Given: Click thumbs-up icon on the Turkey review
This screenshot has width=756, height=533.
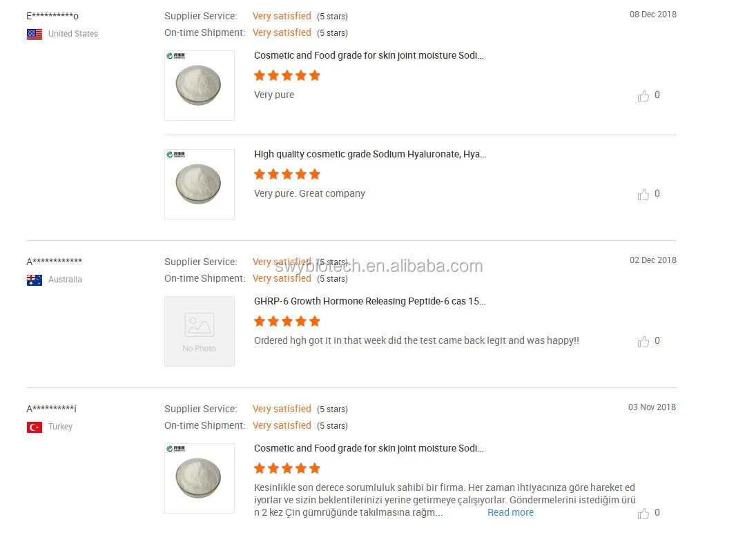Looking at the screenshot, I should pos(643,514).
